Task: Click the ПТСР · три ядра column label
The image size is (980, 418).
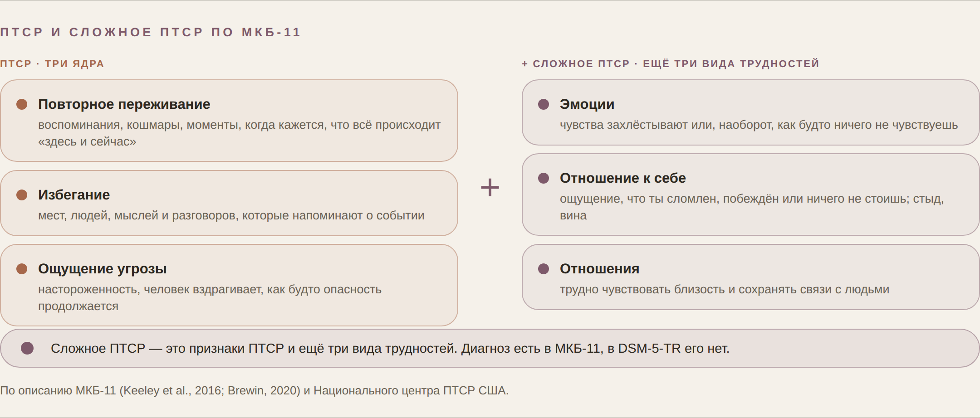Action: (x=52, y=63)
